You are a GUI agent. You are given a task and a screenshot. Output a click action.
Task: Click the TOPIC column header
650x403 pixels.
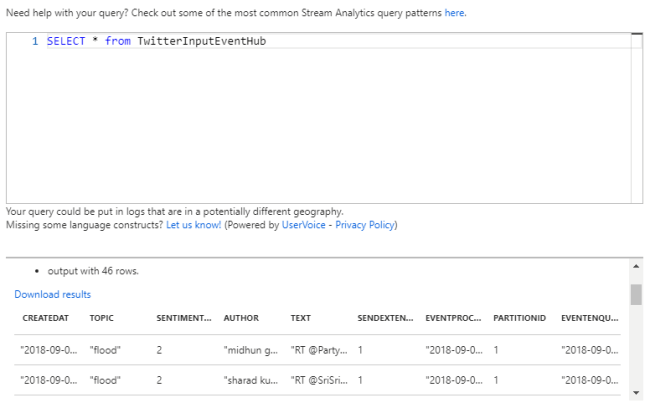click(102, 318)
